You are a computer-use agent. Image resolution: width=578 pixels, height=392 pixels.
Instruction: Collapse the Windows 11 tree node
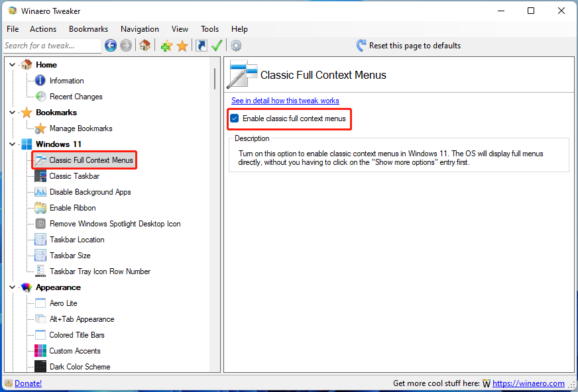point(13,144)
